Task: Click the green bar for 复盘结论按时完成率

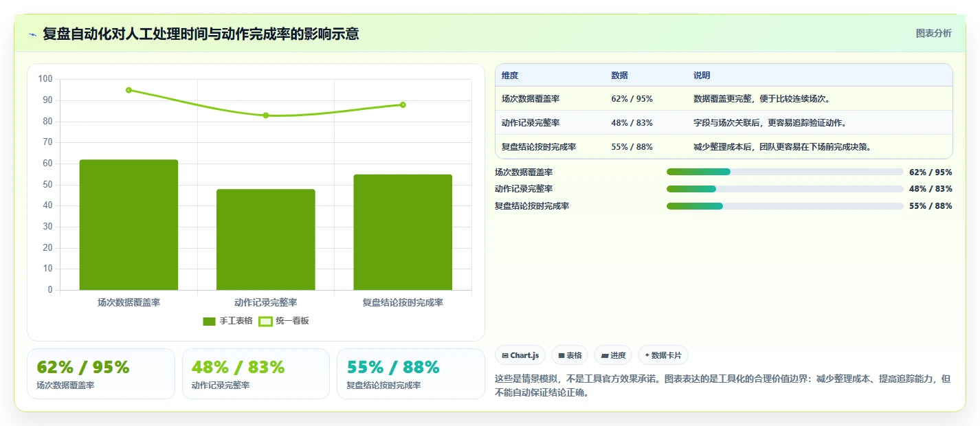Action: pos(403,232)
